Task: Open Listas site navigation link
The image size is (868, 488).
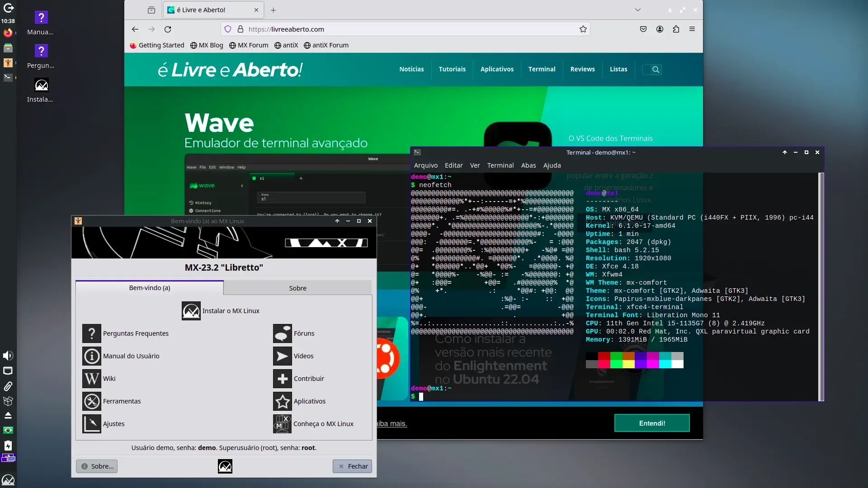Action: point(618,69)
